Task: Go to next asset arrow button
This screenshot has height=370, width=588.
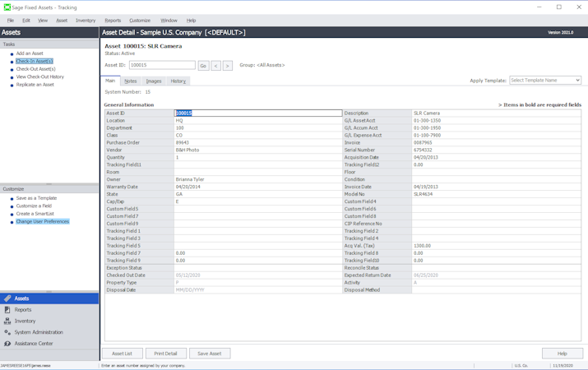Action: (x=227, y=66)
